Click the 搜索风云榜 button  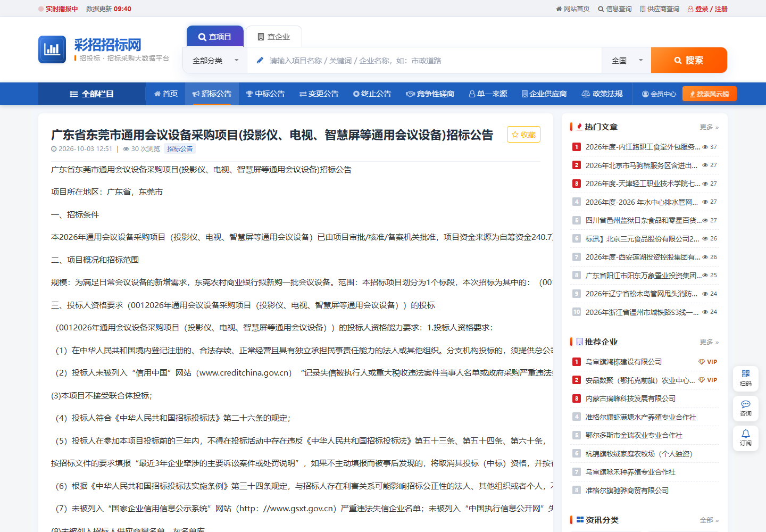click(x=710, y=94)
